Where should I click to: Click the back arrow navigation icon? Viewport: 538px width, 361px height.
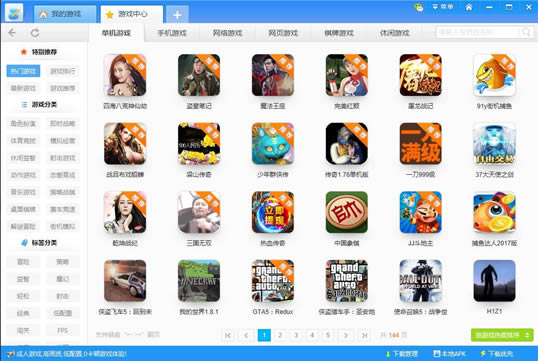(12, 33)
